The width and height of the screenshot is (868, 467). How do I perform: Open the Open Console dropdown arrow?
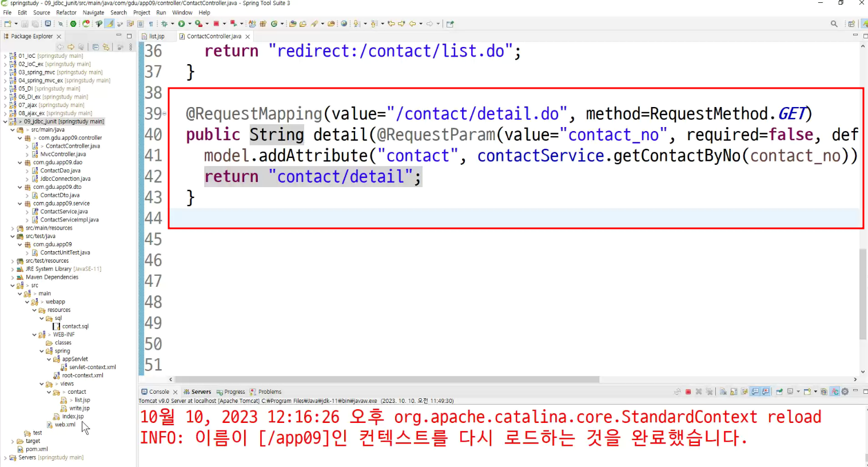tap(815, 392)
